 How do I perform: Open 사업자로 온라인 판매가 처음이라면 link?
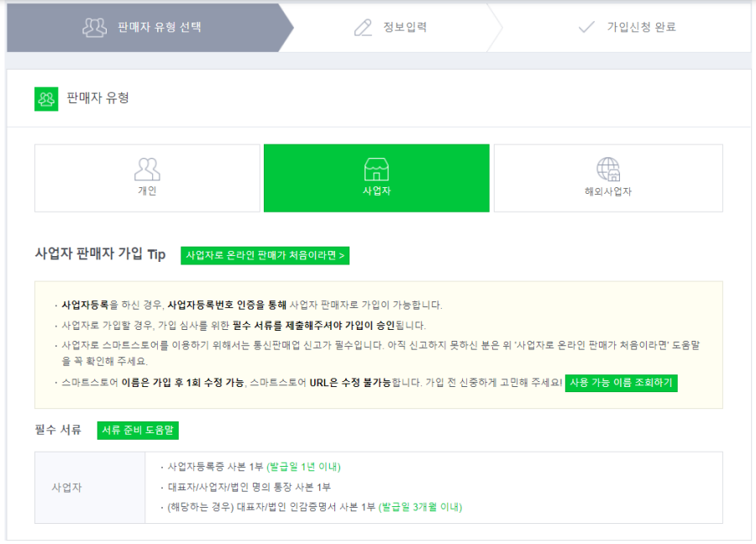[265, 255]
